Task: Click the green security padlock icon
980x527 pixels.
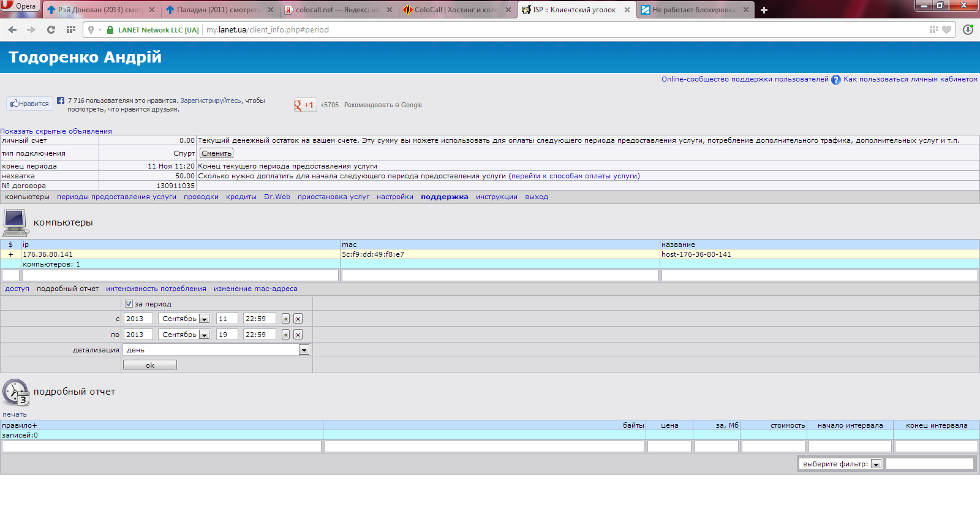Action: pyautogui.click(x=110, y=29)
